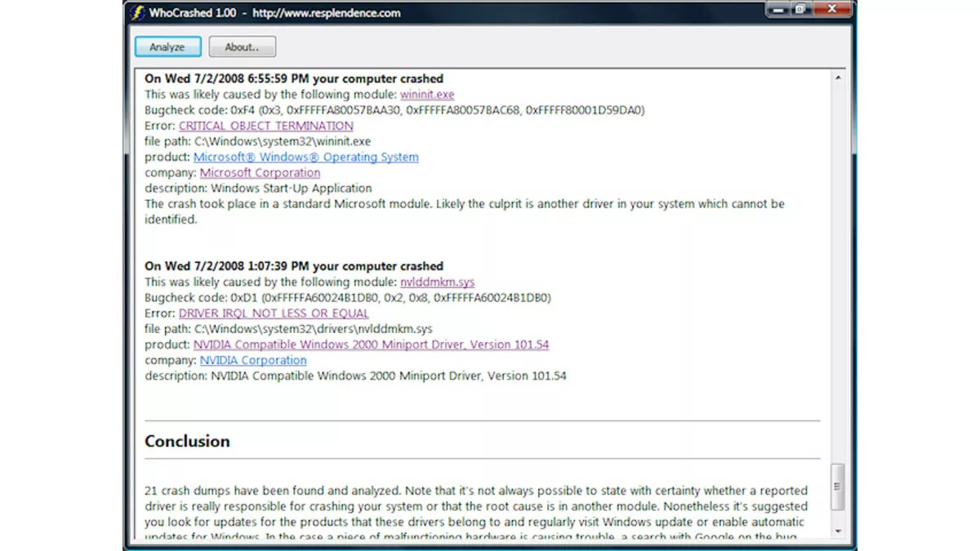Click the scrollbar down arrow

pos(837,531)
